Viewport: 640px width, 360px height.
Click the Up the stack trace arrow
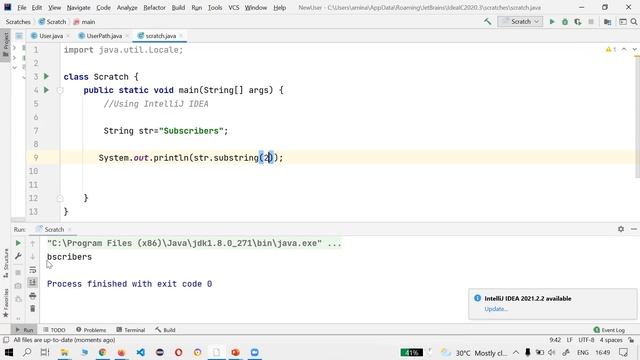pyautogui.click(x=33, y=243)
